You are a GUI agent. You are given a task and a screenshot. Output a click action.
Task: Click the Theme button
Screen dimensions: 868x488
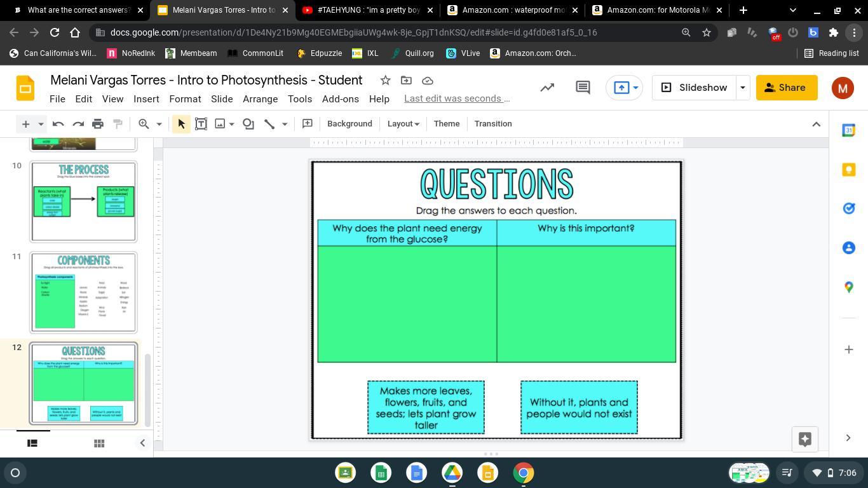coord(447,124)
